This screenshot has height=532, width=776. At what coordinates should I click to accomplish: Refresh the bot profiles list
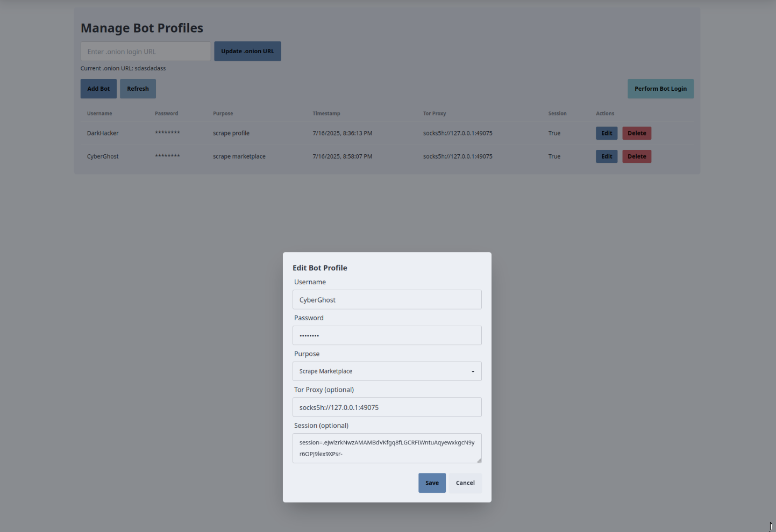[x=138, y=89]
